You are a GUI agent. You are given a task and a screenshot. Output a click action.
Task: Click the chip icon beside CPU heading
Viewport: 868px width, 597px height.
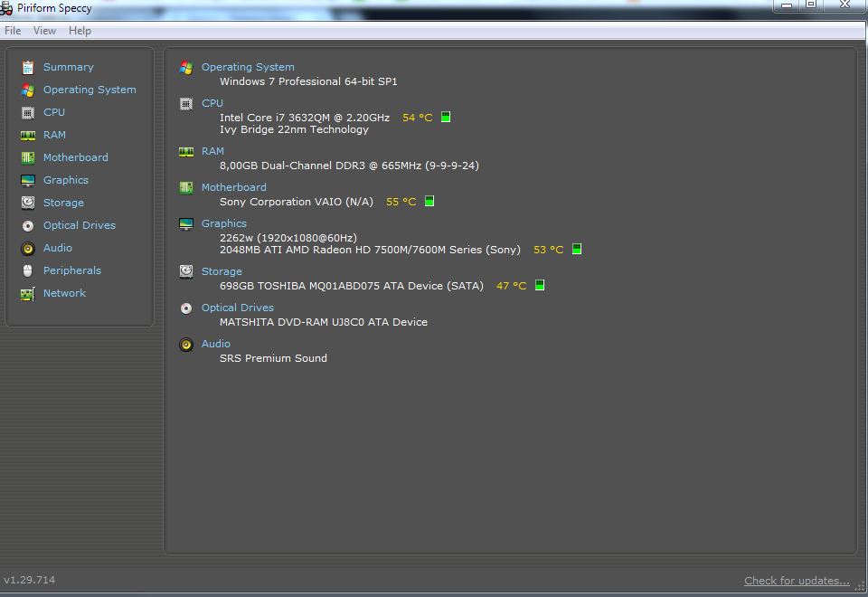click(x=186, y=103)
